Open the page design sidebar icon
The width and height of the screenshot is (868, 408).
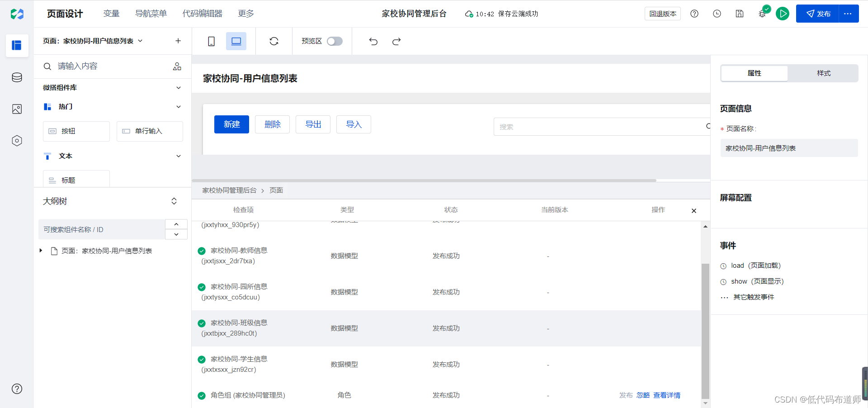pos(17,45)
